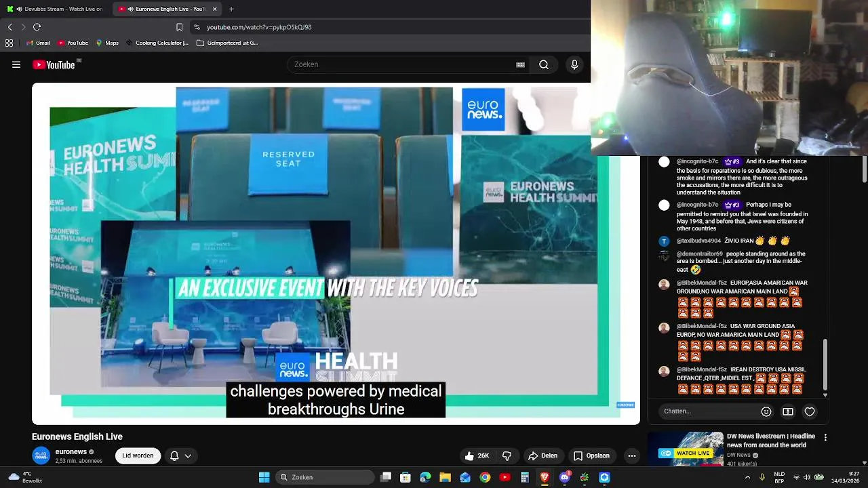Open Microsoft Store from the taskbar
868x488 pixels.
click(406, 477)
